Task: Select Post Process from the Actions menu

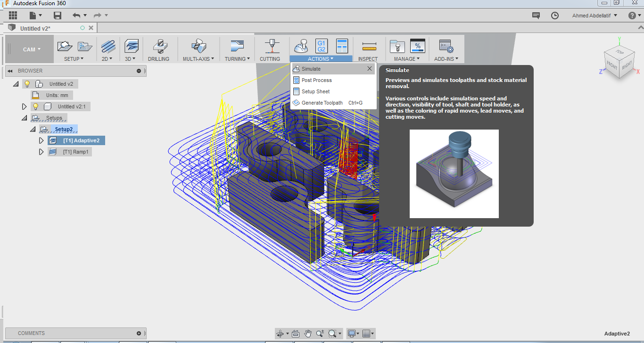Action: [333, 80]
